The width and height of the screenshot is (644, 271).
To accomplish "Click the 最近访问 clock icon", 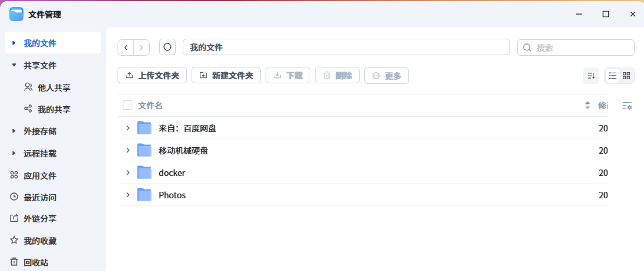I will tap(14, 197).
